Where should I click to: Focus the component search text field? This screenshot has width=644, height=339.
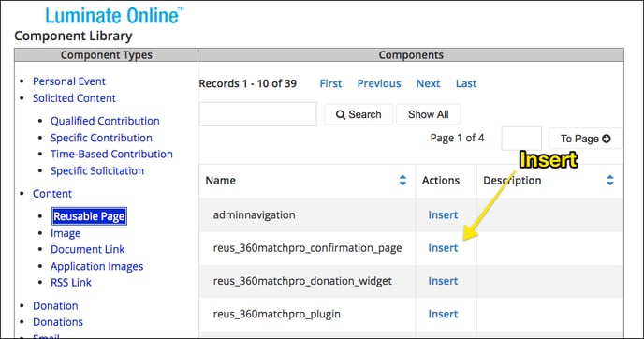258,114
